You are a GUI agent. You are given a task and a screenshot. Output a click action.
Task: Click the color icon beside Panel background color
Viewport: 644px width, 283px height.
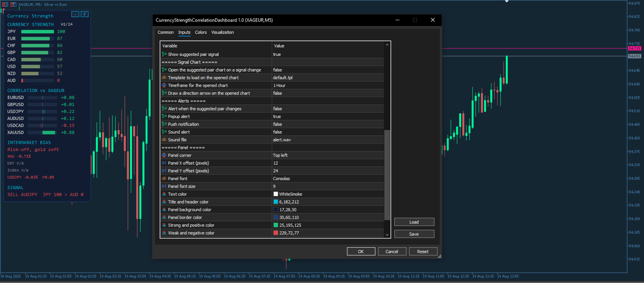coord(164,210)
